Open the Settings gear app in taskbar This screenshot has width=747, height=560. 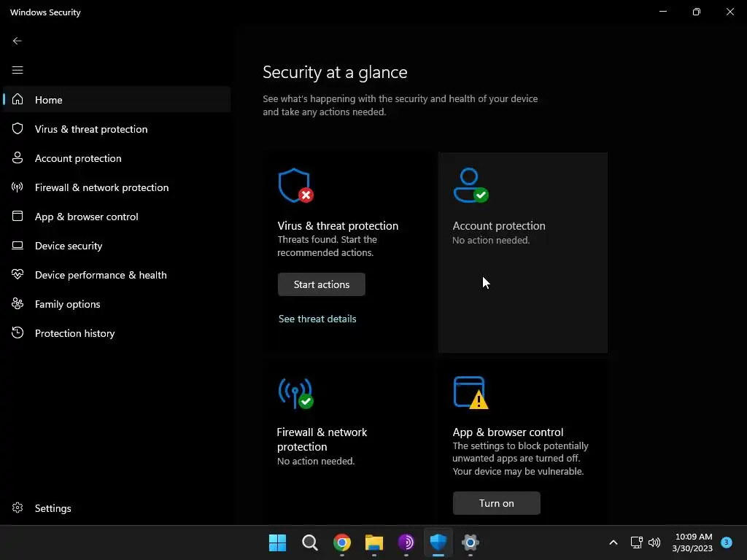pyautogui.click(x=471, y=542)
